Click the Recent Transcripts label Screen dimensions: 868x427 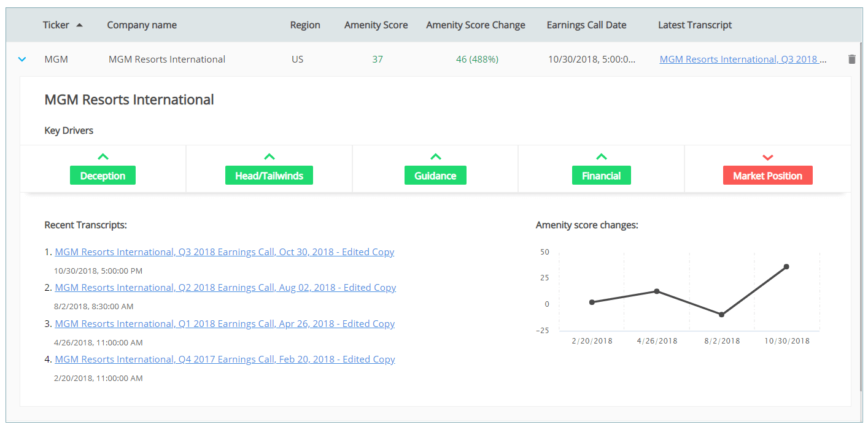86,225
